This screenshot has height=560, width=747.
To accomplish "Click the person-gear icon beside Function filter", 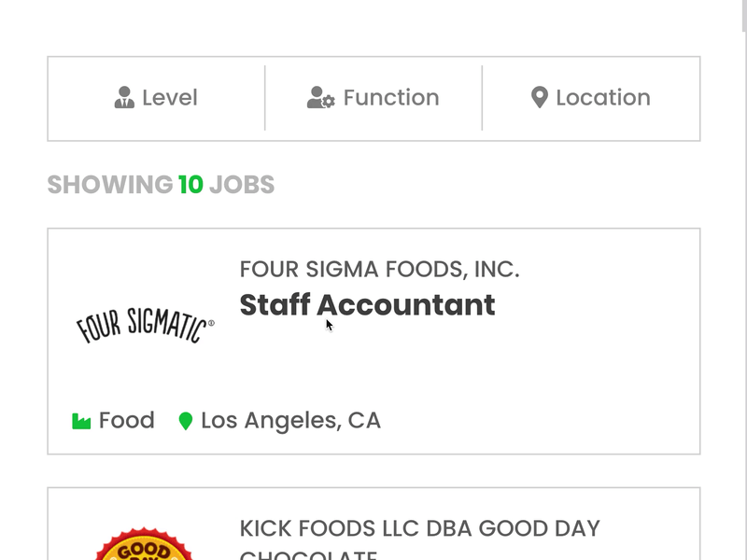I will 321,97.
